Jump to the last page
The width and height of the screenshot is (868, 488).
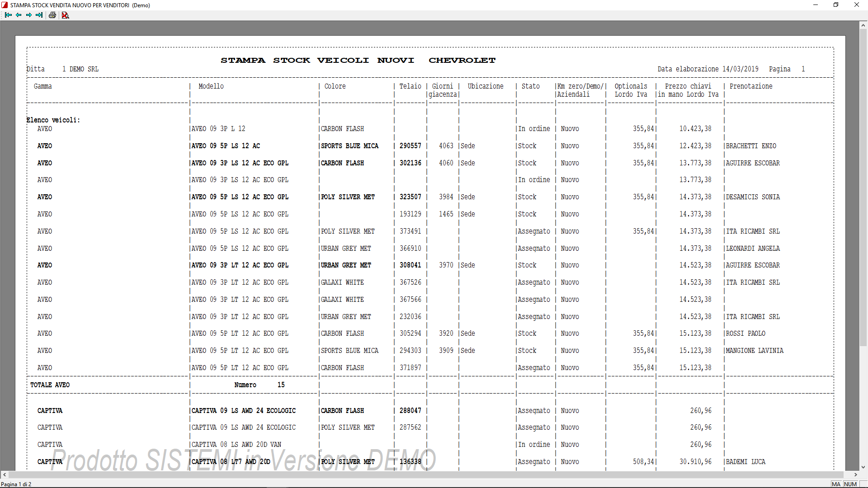pos(39,15)
